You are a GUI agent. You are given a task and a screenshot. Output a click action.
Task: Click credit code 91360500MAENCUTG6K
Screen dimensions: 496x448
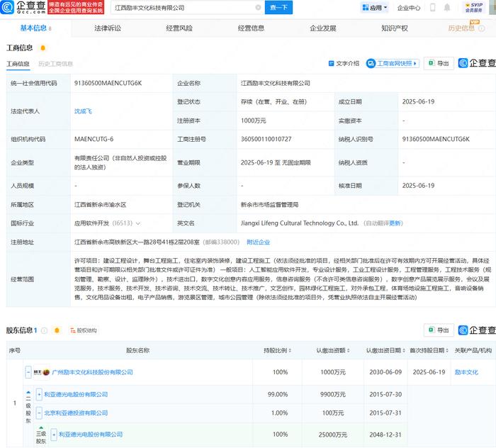pos(108,83)
